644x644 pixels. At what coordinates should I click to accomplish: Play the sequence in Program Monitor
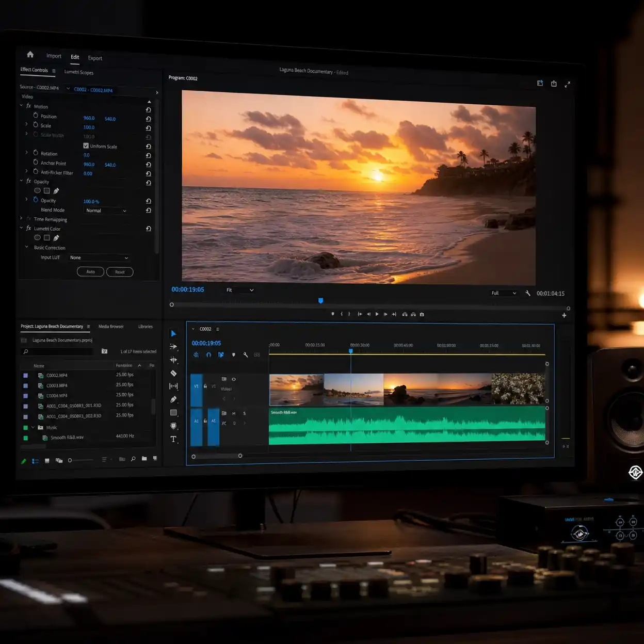[377, 314]
